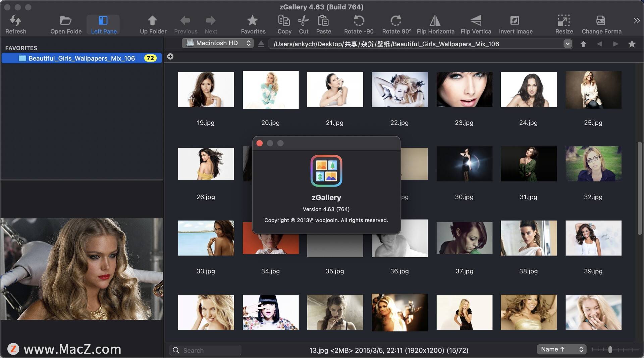This screenshot has width=644, height=358.
Task: Click the FAVORITES section header
Action: 21,48
